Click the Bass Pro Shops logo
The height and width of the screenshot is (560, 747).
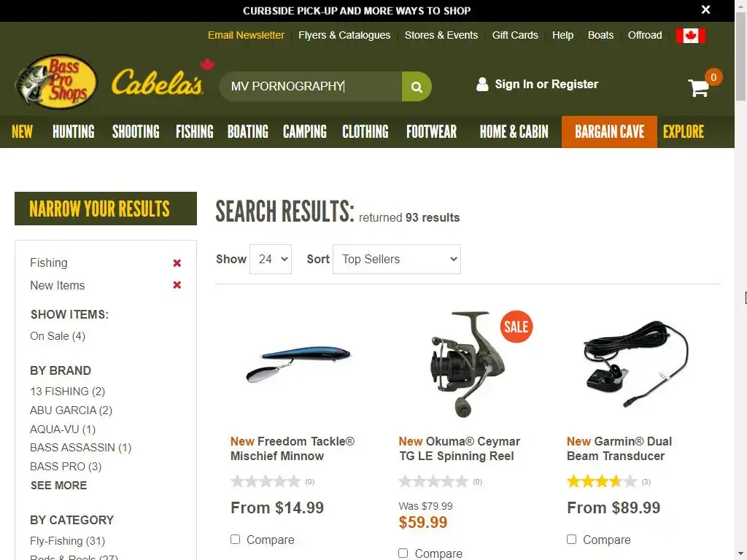coord(56,81)
